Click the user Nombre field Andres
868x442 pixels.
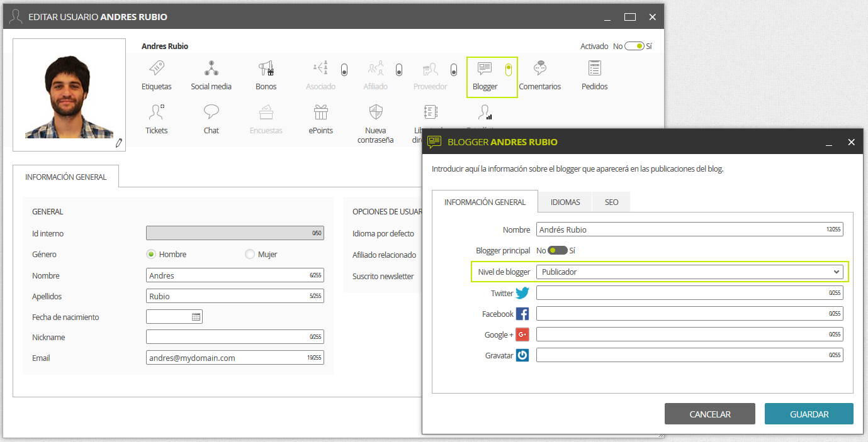pos(235,275)
